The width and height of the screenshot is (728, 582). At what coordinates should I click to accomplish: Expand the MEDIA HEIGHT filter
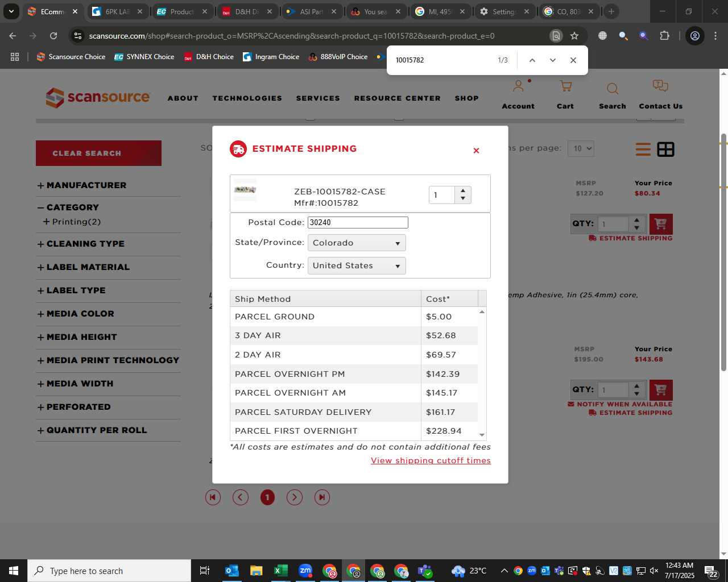click(77, 337)
